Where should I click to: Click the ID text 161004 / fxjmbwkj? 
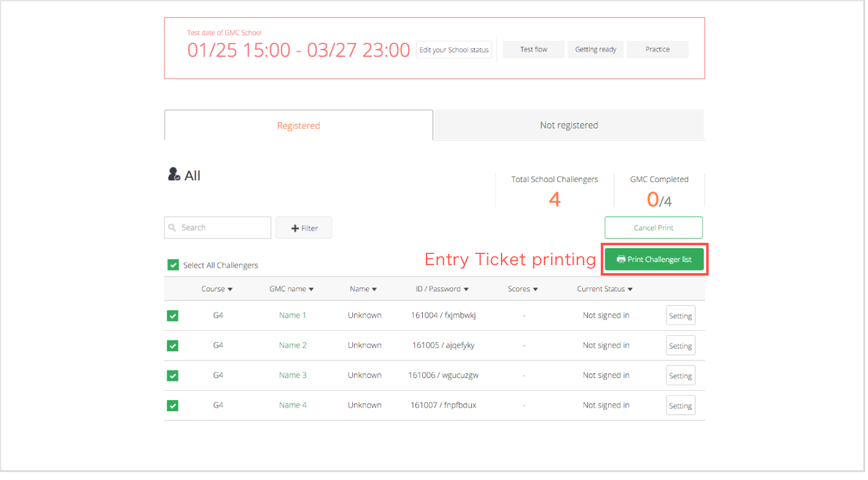(443, 315)
